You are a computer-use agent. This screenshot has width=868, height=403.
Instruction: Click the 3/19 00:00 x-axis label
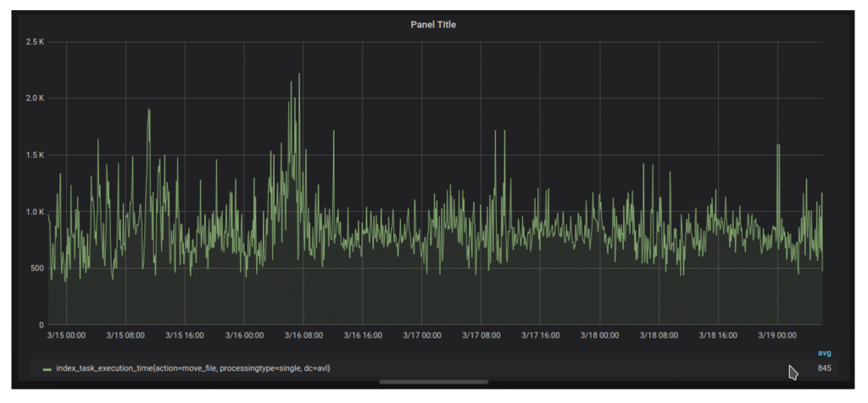(777, 336)
